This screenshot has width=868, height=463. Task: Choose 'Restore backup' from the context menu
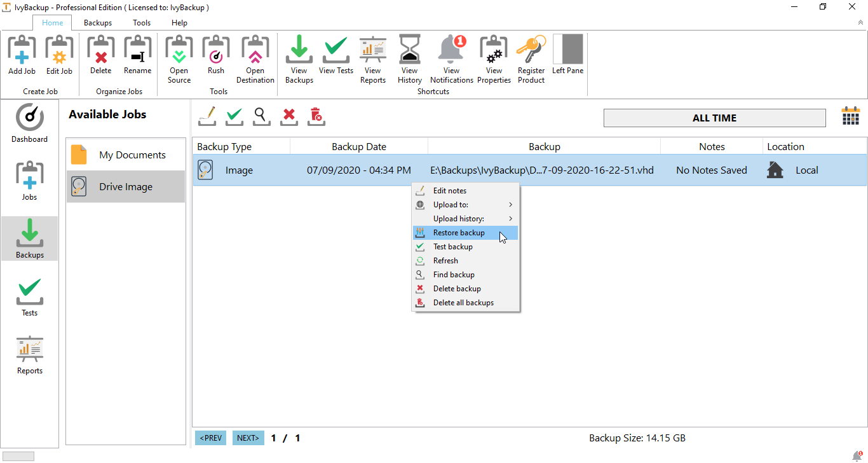pyautogui.click(x=459, y=233)
